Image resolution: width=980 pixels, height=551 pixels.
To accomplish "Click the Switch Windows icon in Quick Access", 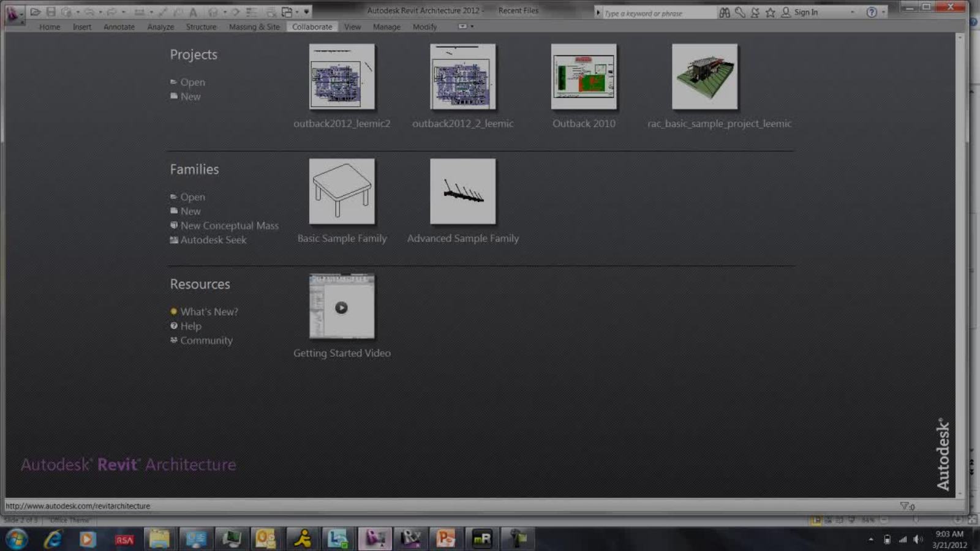I will tap(287, 12).
